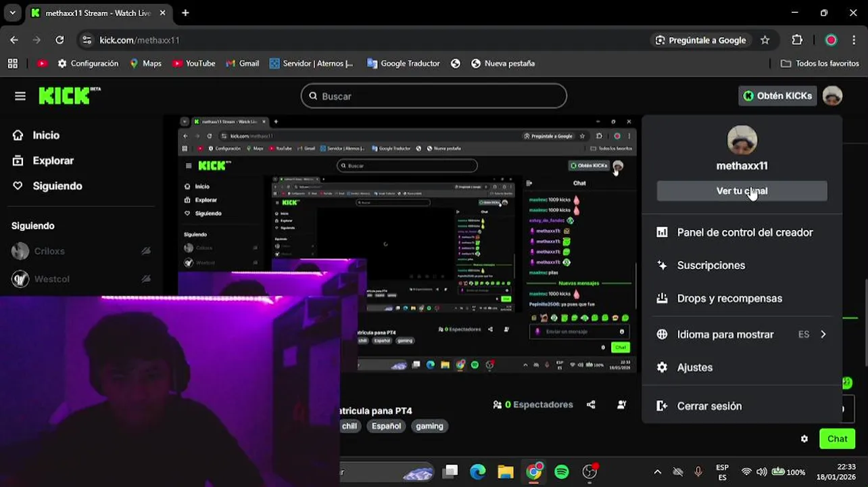Open Chrome apps grid icon
868x487 pixels.
12,64
